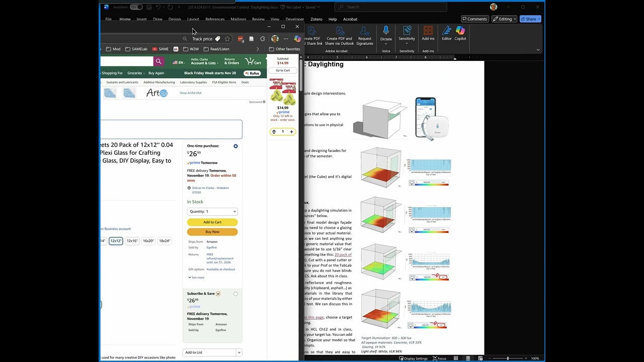Click Focus mode in Word status bar

(x=439, y=358)
